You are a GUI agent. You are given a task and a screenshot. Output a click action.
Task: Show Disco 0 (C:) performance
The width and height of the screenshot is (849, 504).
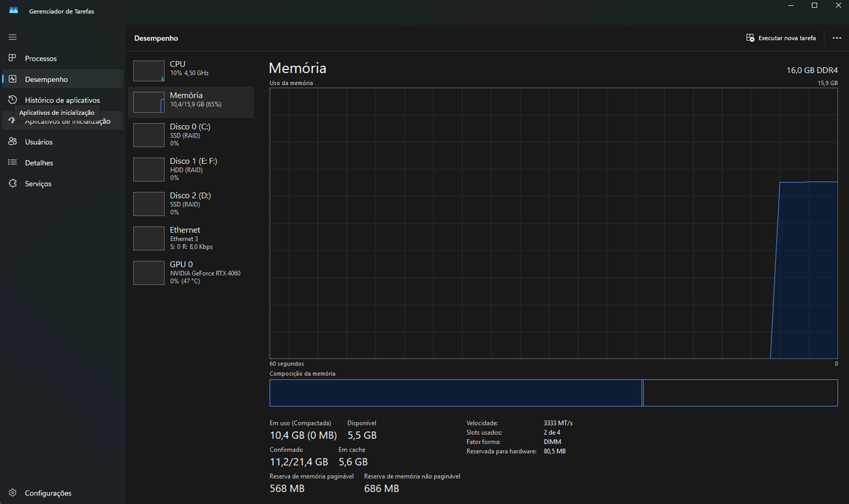(x=191, y=134)
